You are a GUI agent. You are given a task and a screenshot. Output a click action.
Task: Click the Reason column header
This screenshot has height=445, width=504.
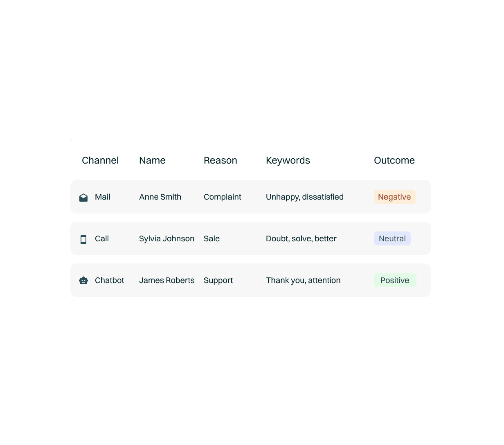click(x=220, y=160)
